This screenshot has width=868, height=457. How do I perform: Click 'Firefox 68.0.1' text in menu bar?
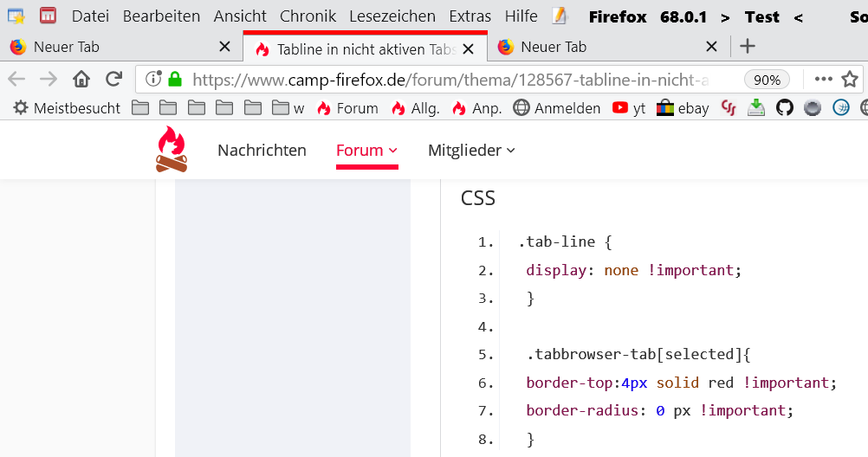pos(648,16)
